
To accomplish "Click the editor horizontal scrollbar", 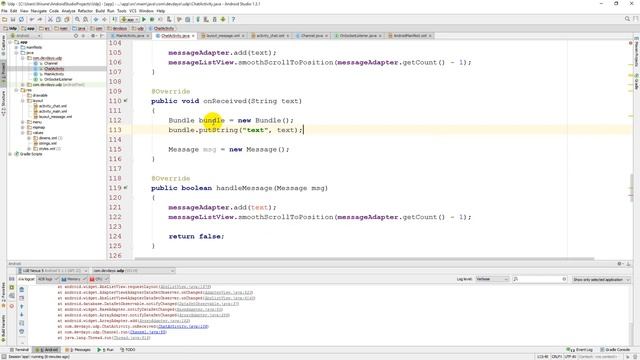I will tap(364, 258).
